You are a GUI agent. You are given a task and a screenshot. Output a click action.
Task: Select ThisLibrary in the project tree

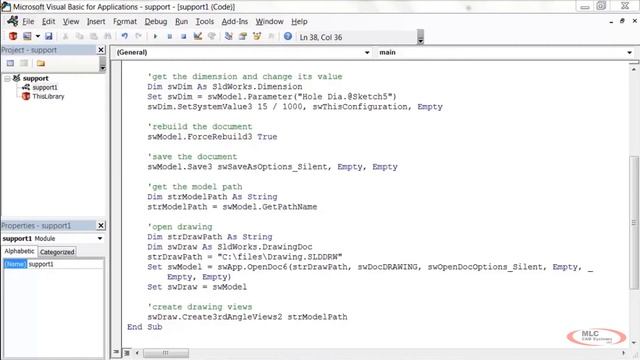tap(48, 96)
